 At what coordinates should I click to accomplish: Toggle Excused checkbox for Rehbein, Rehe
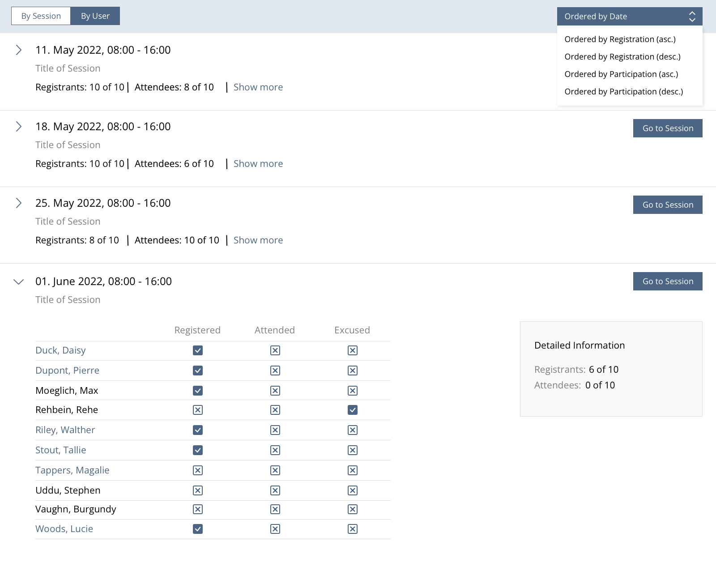[353, 410]
